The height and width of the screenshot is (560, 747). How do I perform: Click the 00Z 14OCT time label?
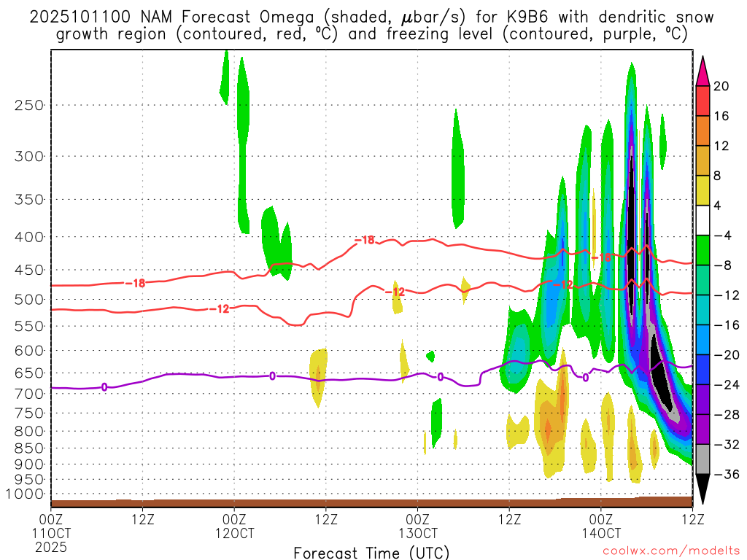(601, 526)
